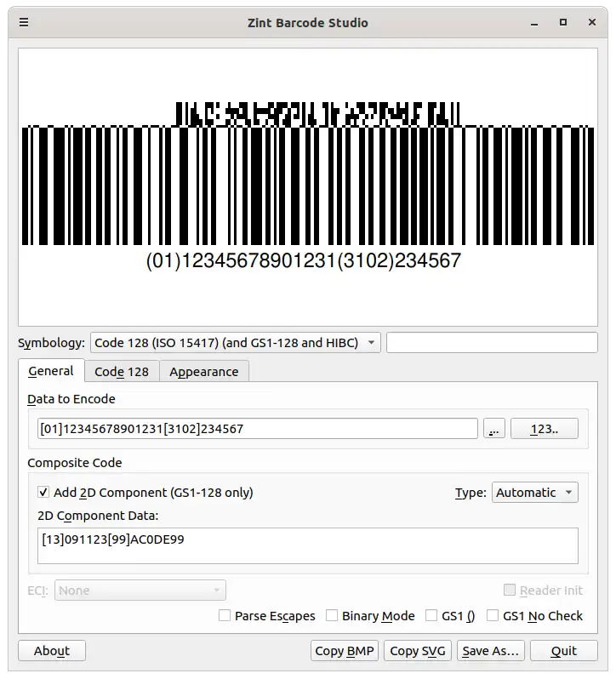This screenshot has width=616, height=679.
Task: Toggle the GS1 () checkbox
Action: pyautogui.click(x=431, y=615)
